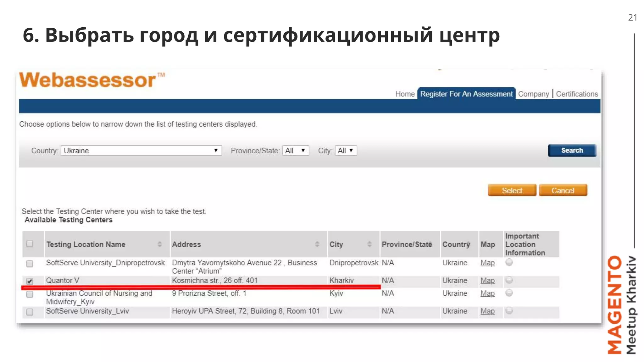
Task: Expand the City filter dropdown
Action: point(346,151)
